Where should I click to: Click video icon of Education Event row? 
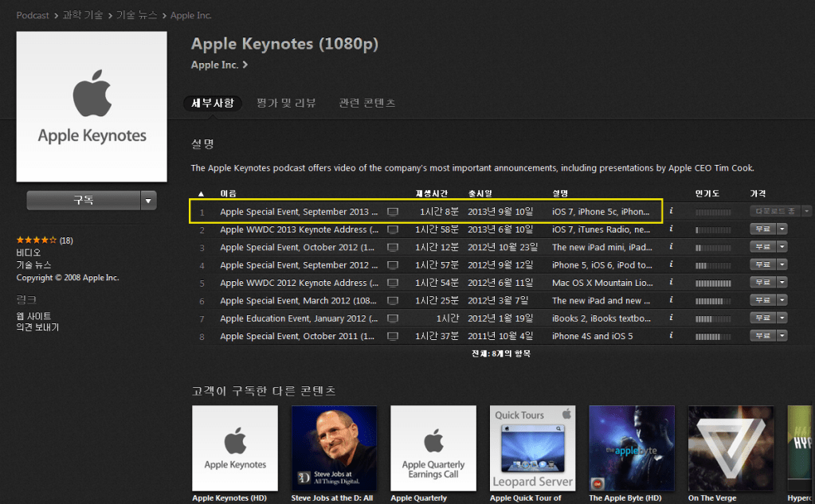coord(393,318)
